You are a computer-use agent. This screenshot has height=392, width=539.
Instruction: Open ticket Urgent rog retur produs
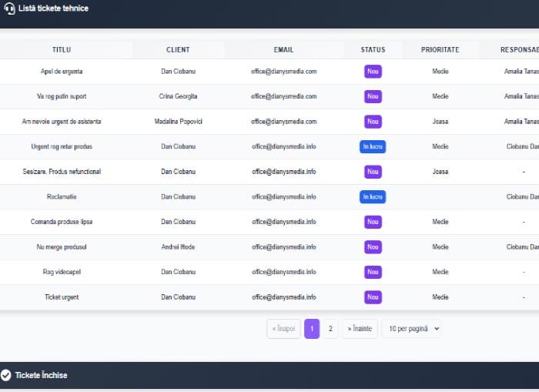(x=62, y=146)
